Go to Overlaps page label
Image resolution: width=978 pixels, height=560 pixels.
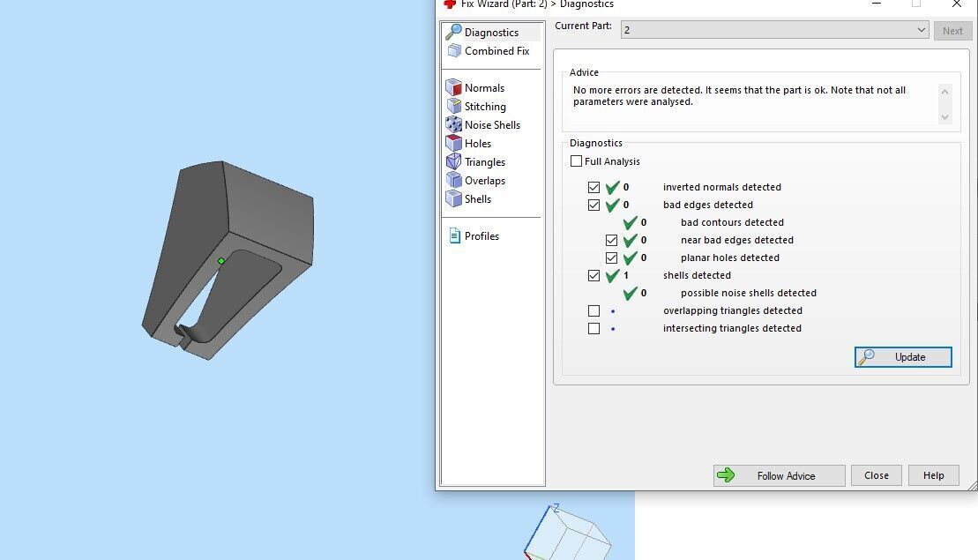coord(485,181)
